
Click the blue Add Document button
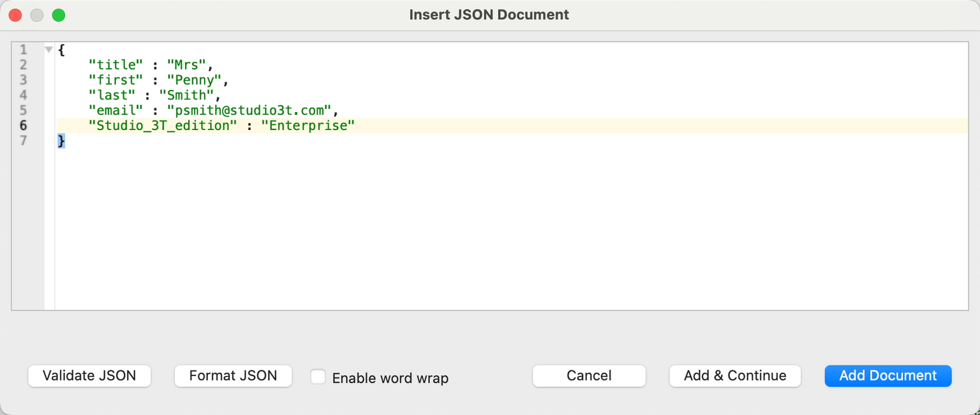tap(887, 376)
